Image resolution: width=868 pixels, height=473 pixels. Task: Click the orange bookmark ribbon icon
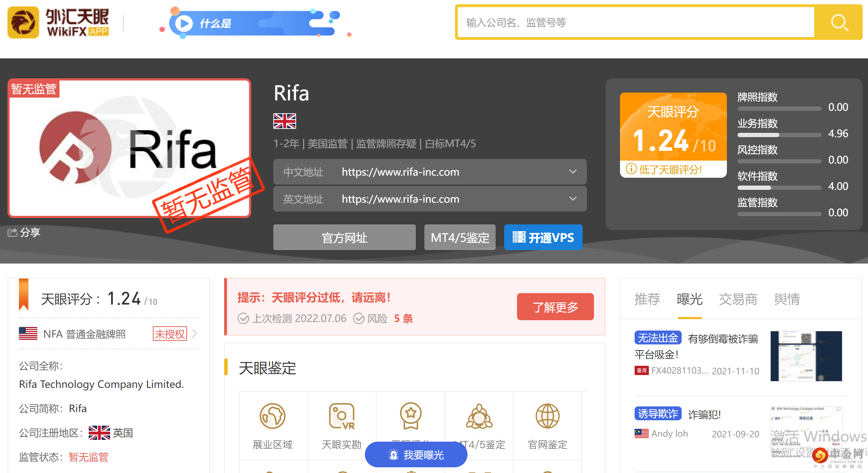[24, 295]
